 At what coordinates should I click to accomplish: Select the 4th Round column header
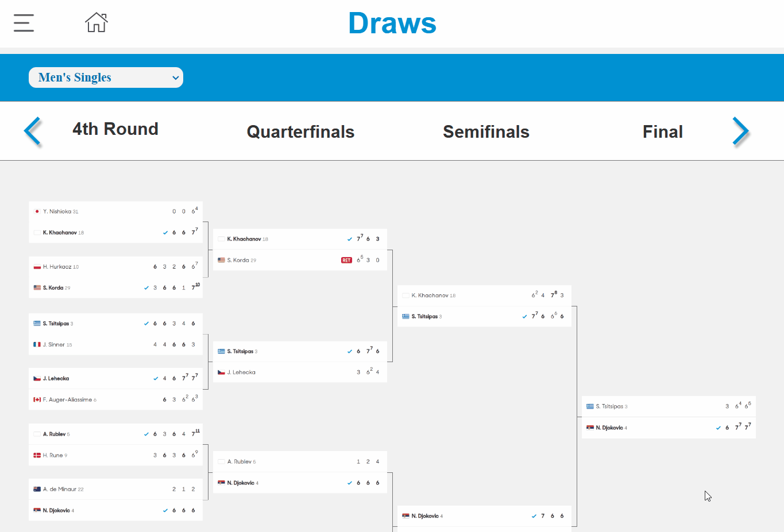point(115,129)
